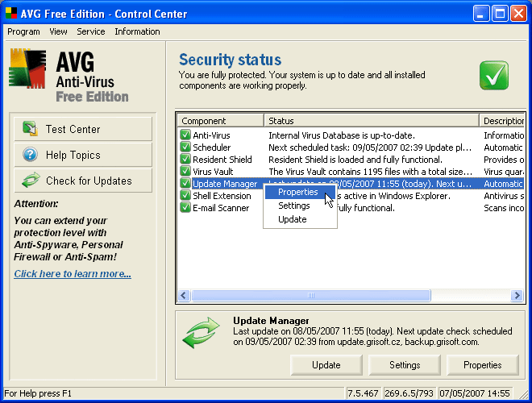Select the Resident Shield component row

tap(351, 159)
